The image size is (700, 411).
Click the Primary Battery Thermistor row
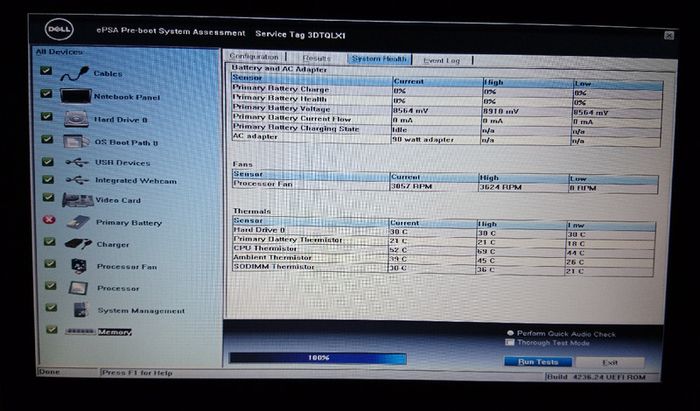pos(444,241)
